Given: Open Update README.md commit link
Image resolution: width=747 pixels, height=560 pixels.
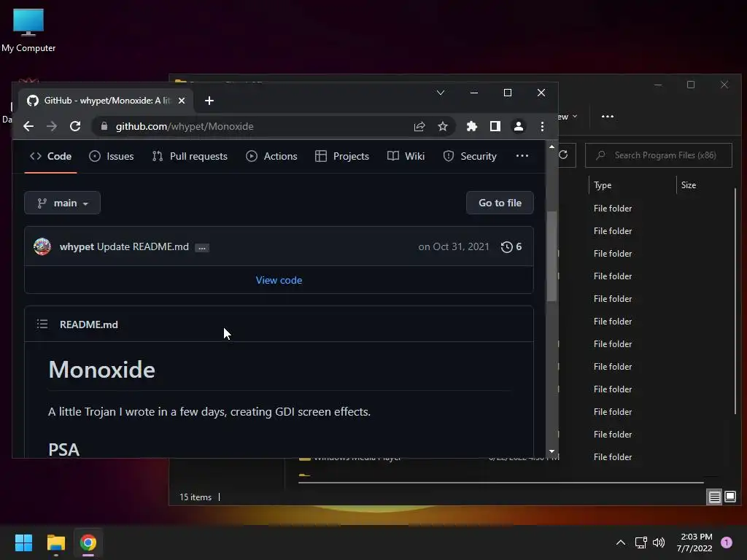Looking at the screenshot, I should click(x=143, y=246).
